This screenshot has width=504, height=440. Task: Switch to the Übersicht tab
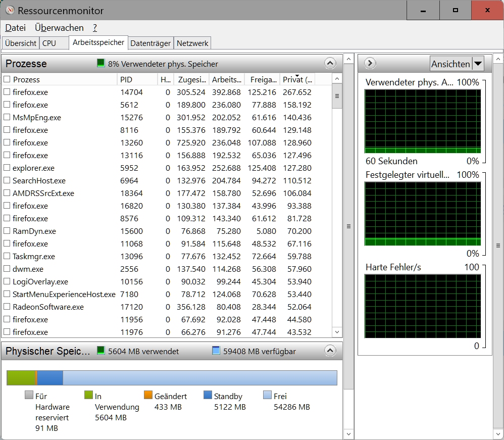click(21, 43)
